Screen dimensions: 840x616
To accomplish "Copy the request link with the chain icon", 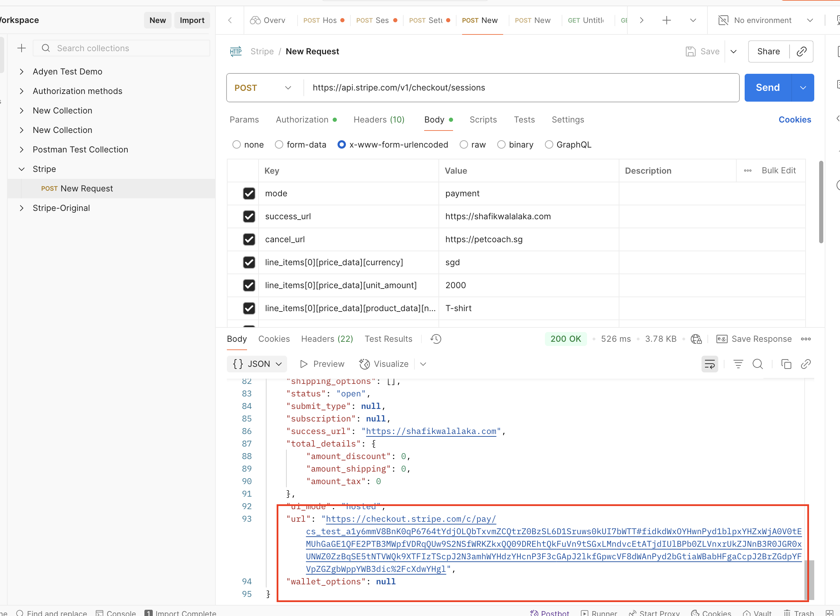I will pos(802,52).
